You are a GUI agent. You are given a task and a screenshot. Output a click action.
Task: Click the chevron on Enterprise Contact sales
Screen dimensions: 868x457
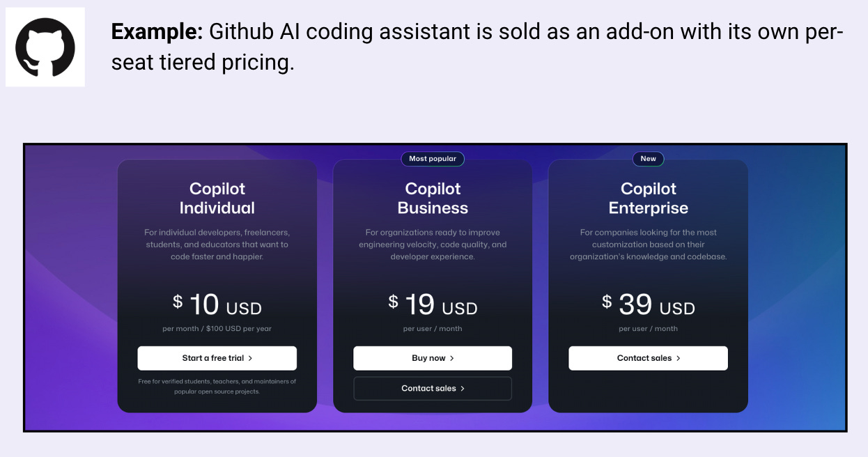pos(680,358)
